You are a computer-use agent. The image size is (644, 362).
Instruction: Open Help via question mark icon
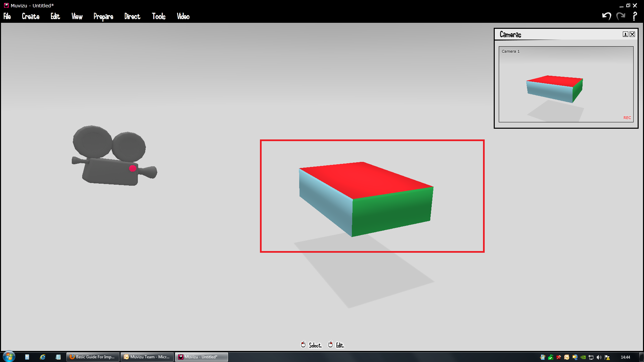click(635, 16)
